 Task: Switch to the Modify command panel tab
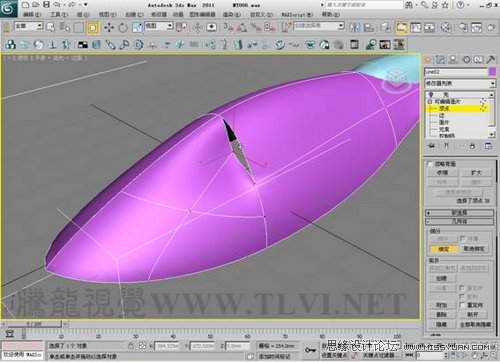point(441,60)
